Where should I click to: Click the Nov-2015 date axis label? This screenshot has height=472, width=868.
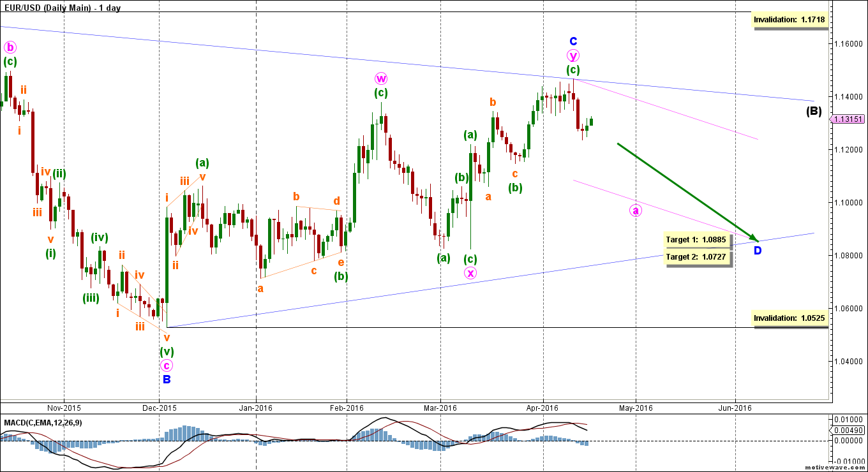click(64, 408)
